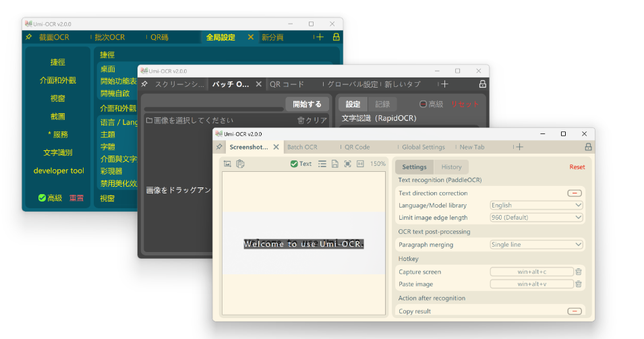Close the バッチ O... tab with its X icon
Viewport: 644px width, 339px height.
point(258,84)
